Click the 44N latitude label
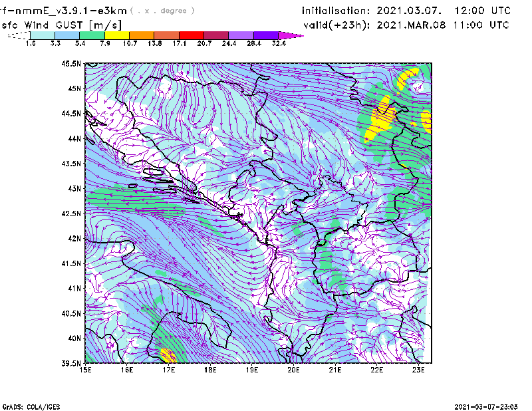 (74, 138)
